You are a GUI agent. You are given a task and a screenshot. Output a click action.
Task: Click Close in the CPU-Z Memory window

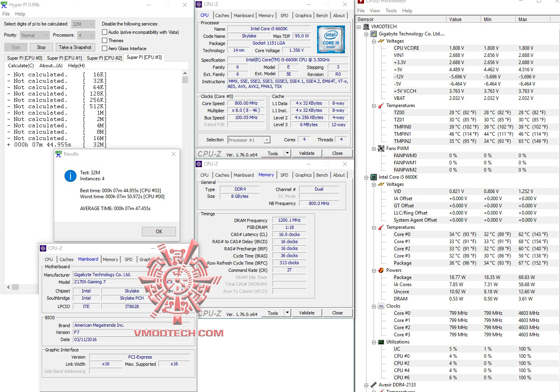337,313
